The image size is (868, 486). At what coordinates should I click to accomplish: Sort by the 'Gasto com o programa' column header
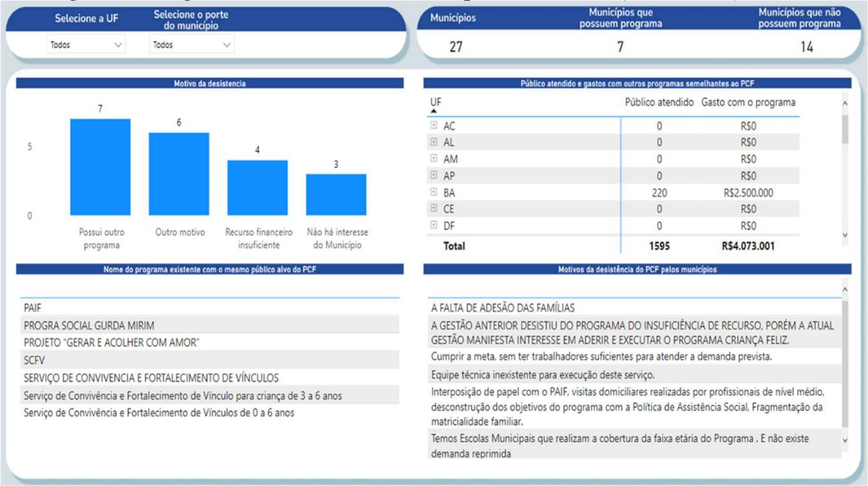coord(748,102)
